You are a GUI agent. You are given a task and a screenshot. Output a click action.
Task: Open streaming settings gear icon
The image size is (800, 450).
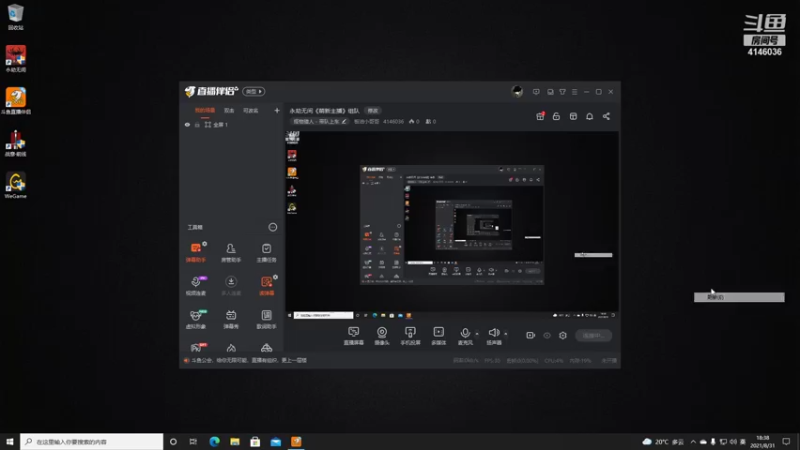click(563, 335)
